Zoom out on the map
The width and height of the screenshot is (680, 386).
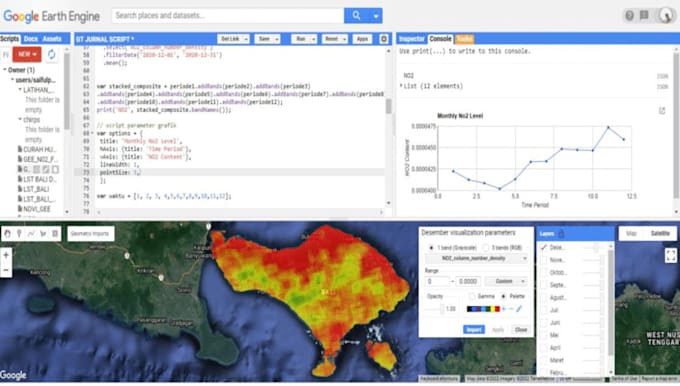tap(6, 270)
